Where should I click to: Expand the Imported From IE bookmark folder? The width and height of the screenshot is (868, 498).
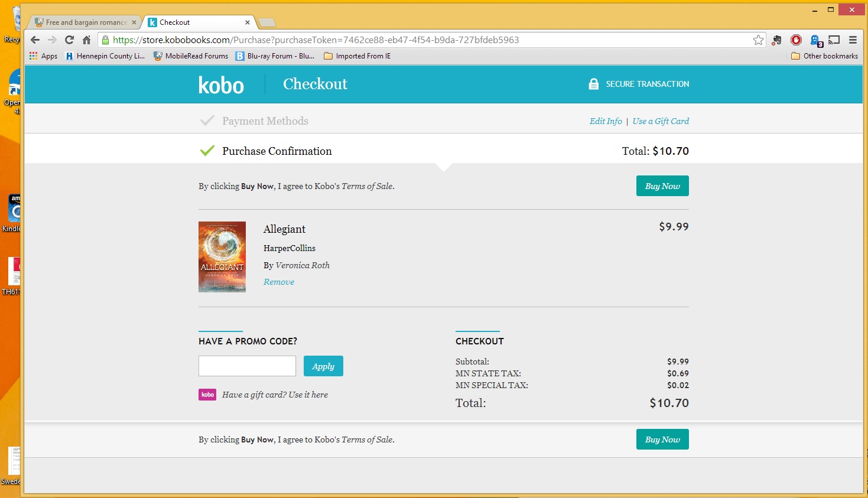tap(357, 56)
